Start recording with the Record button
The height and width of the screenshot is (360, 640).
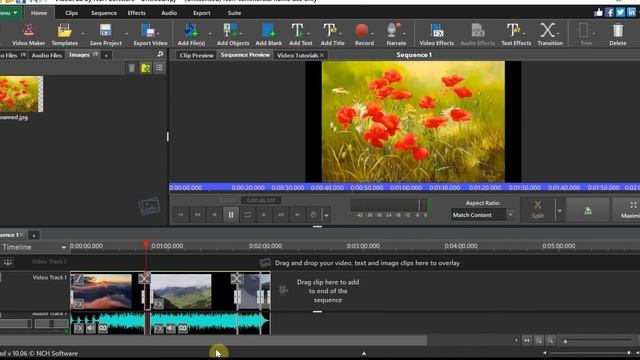point(364,34)
